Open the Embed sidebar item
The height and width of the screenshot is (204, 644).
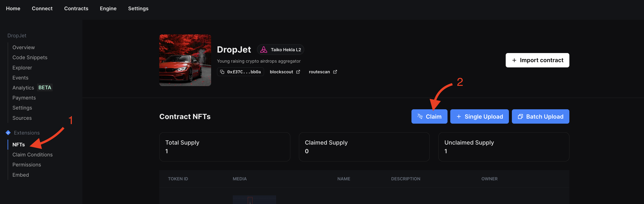(x=21, y=175)
